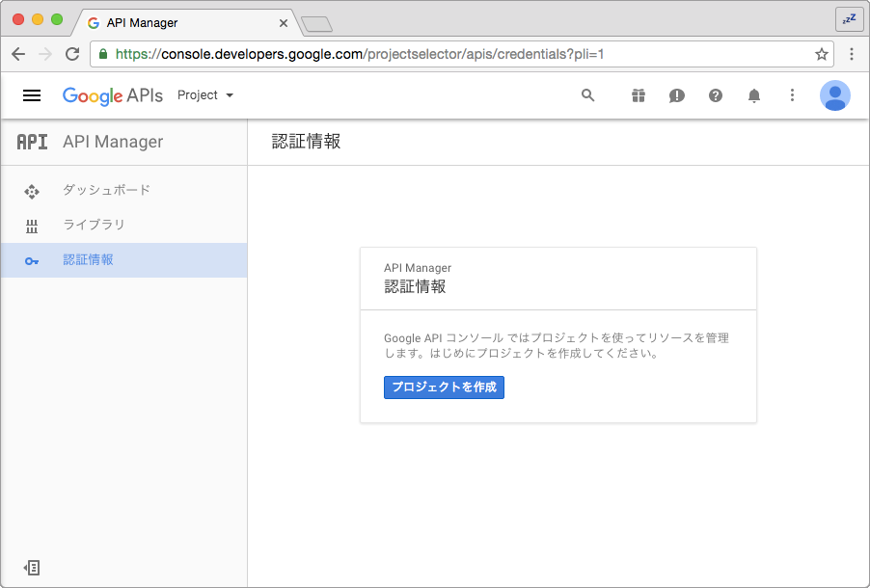The image size is (870, 588).
Task: Click the search magnifier icon
Action: (587, 95)
